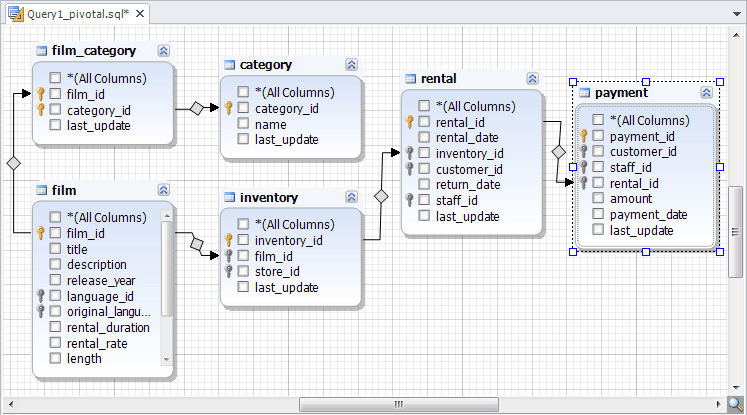Click the foreign key icon beside staff_id in rental

pos(409,200)
